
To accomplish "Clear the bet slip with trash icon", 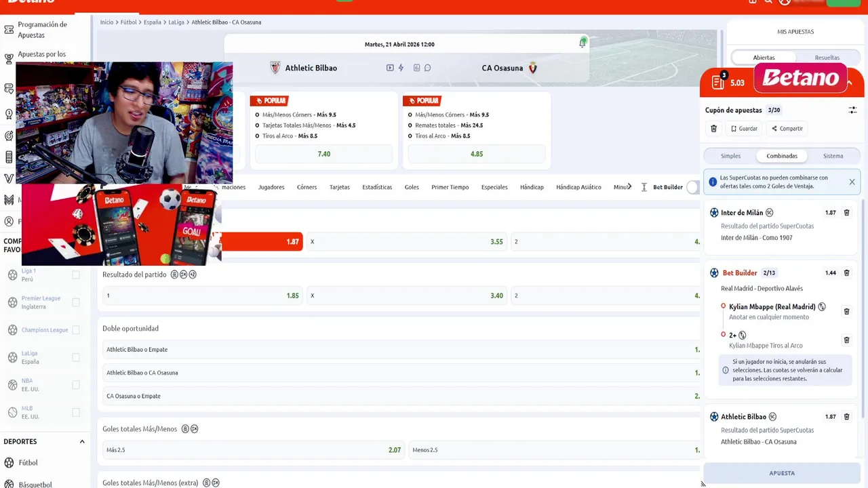I will click(713, 128).
